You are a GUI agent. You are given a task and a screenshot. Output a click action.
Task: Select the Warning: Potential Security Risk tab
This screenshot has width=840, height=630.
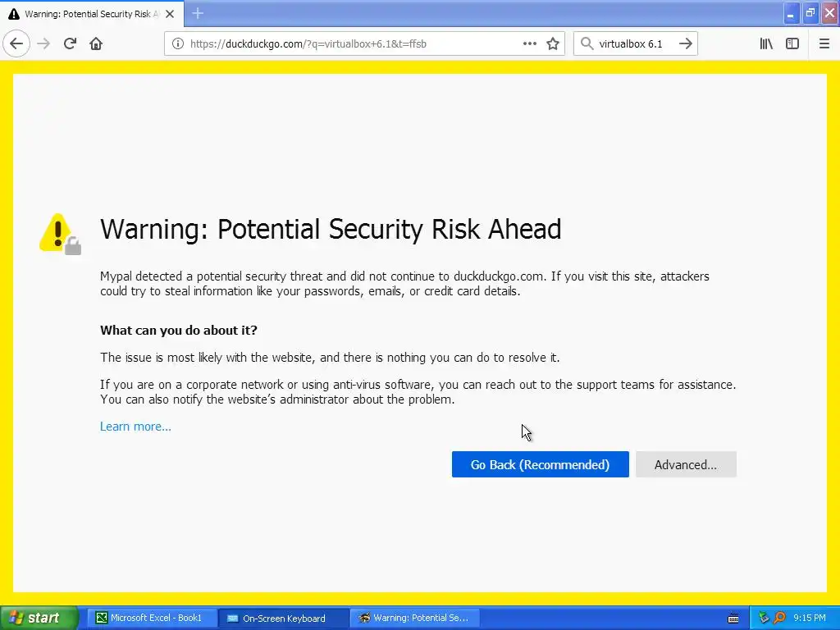(x=92, y=14)
